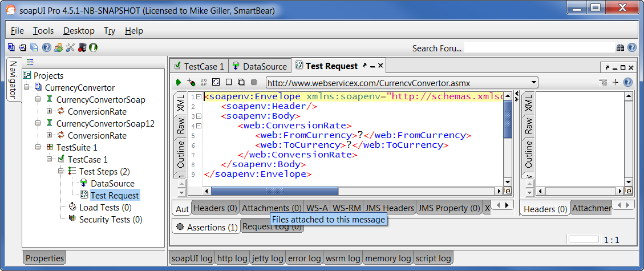Open Preferences via the wrench-and-screwdriver icon
The width and height of the screenshot is (644, 271).
(70, 47)
